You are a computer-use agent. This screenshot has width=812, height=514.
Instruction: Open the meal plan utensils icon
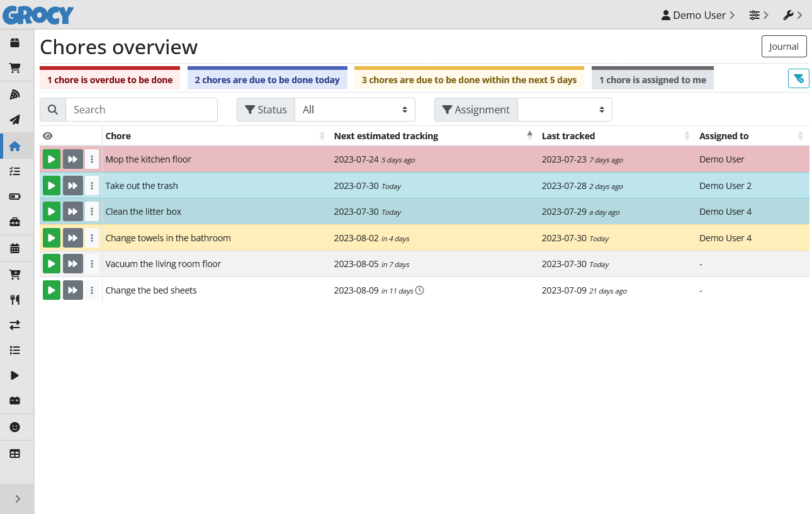coord(15,300)
